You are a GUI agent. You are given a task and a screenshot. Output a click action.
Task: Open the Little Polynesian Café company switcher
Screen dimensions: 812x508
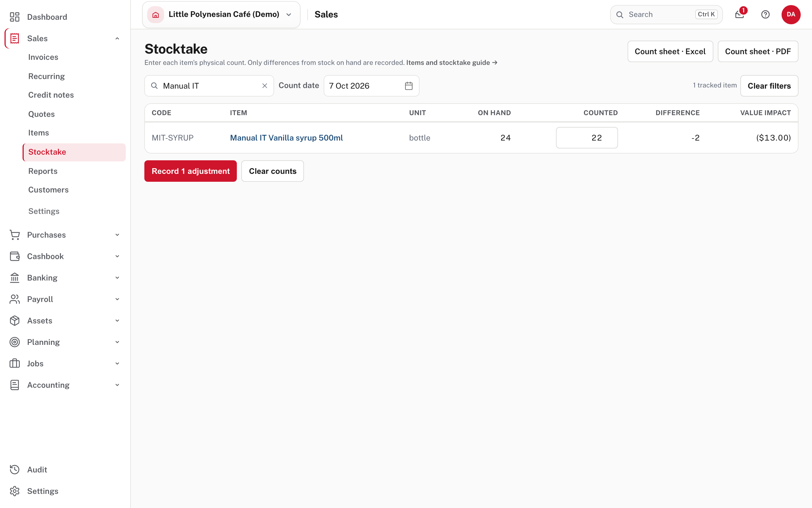[x=221, y=14]
